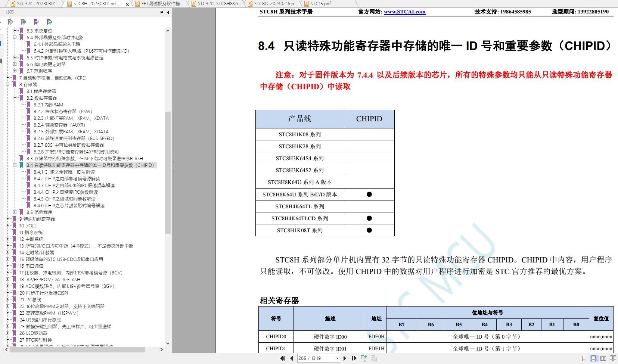Click the bookmark destination arrow icon
Image resolution: width=618 pixels, height=364 pixels.
[36, 22]
